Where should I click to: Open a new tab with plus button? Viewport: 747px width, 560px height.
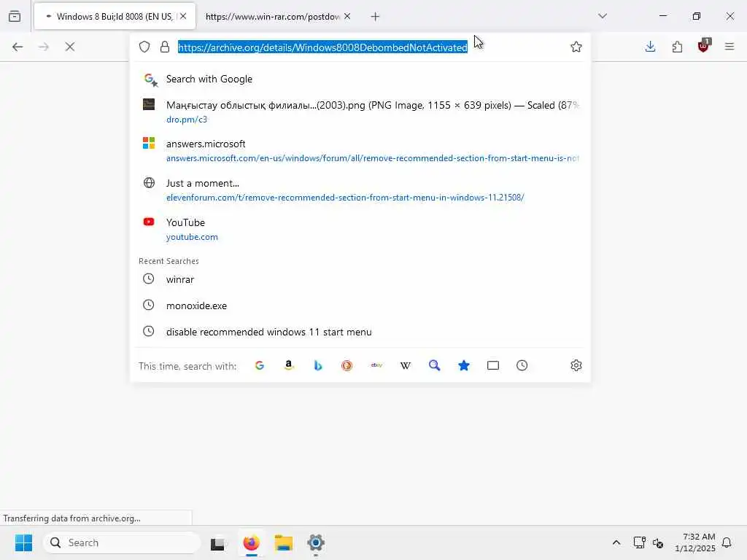376,17
